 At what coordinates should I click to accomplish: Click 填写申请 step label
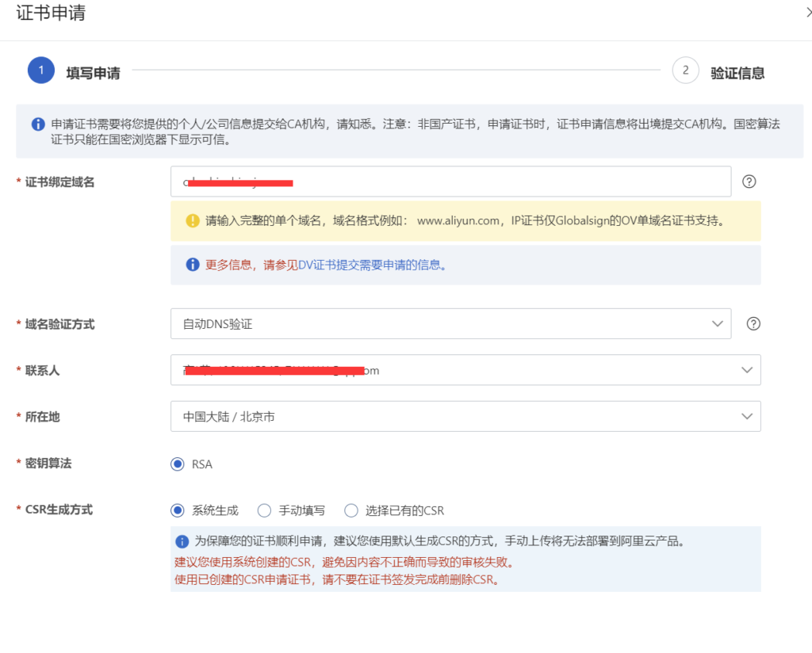[x=93, y=73]
